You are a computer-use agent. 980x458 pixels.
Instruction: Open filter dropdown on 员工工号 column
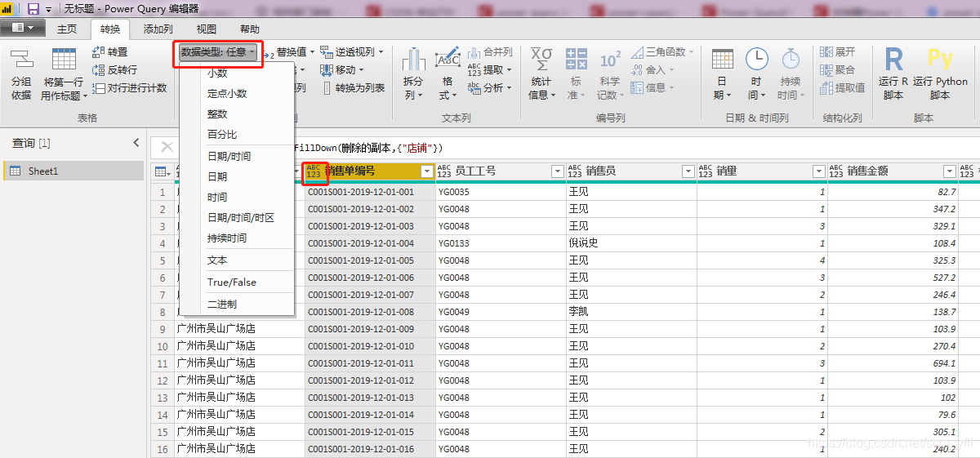(558, 171)
